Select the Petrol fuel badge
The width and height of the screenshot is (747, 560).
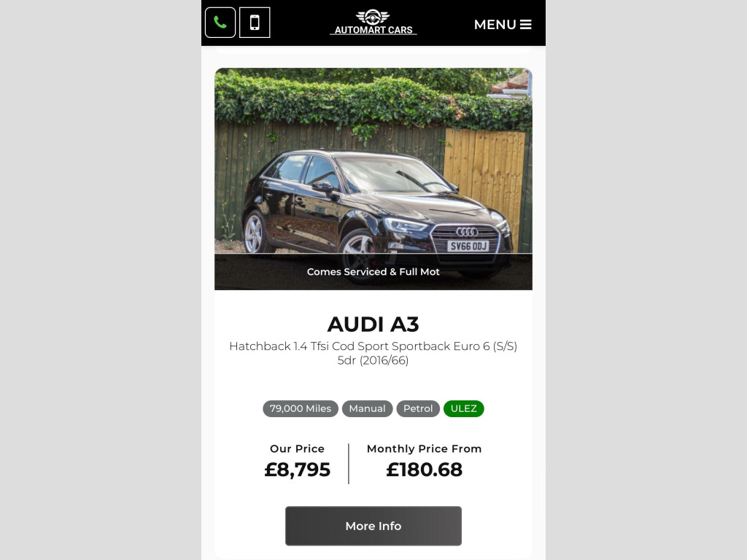pyautogui.click(x=418, y=408)
